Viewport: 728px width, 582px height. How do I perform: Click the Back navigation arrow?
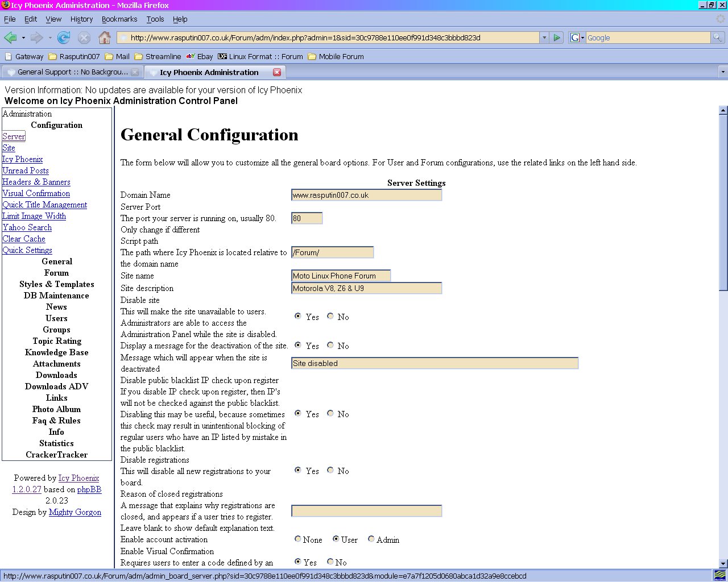click(10, 38)
